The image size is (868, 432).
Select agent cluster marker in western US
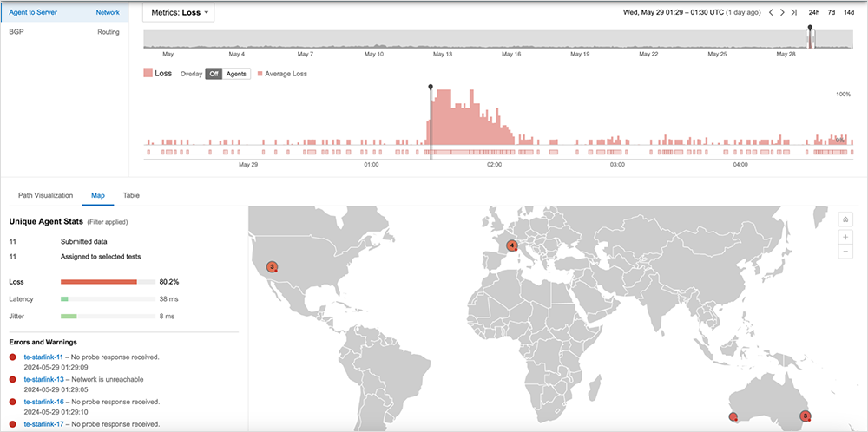pos(272,266)
